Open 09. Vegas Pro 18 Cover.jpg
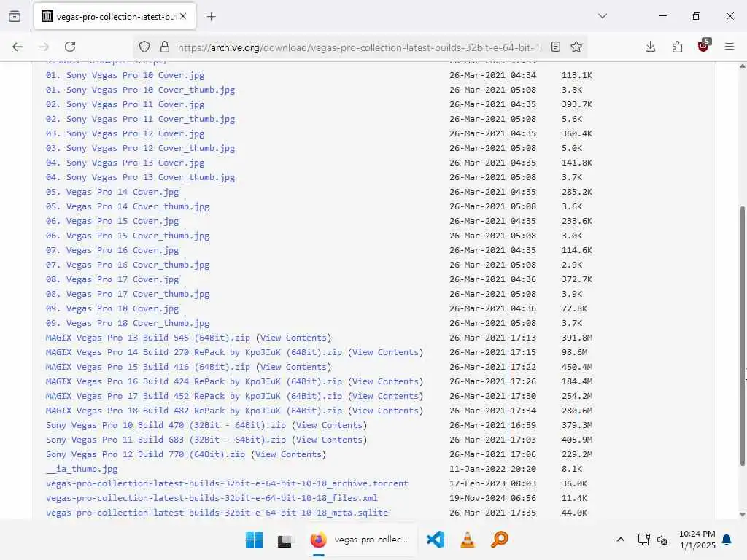Image resolution: width=747 pixels, height=560 pixels. 112,308
